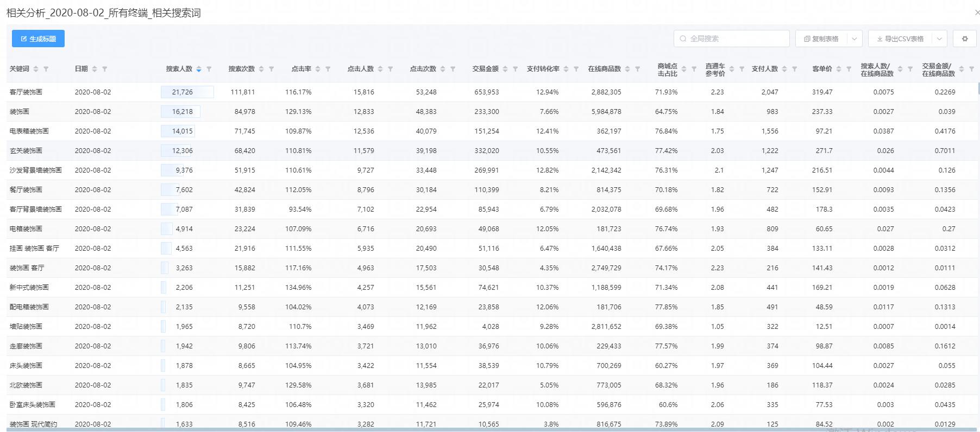Click the horizontal scrollbar at table bottom
The image size is (980, 432).
click(380, 430)
